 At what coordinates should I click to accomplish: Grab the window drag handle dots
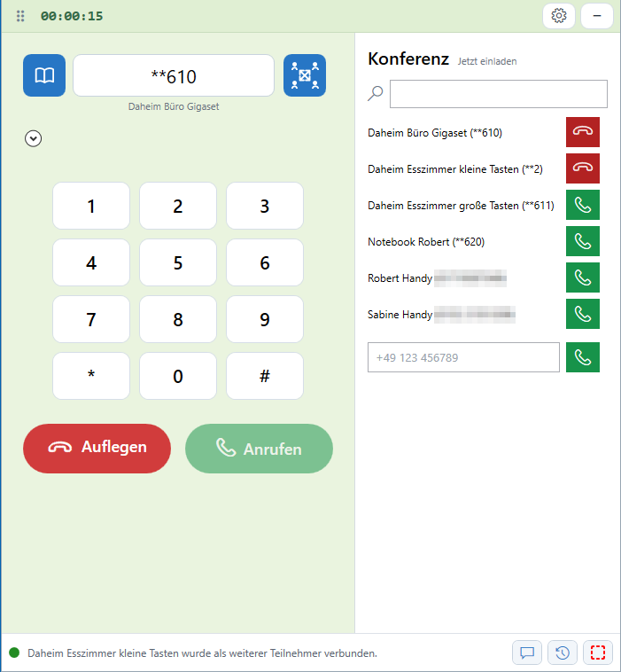(x=20, y=16)
